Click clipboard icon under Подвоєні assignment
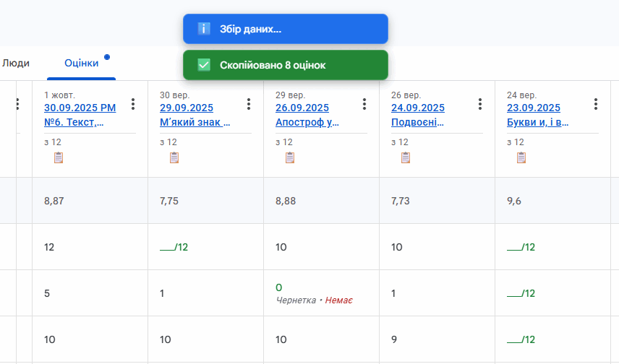 coord(406,157)
